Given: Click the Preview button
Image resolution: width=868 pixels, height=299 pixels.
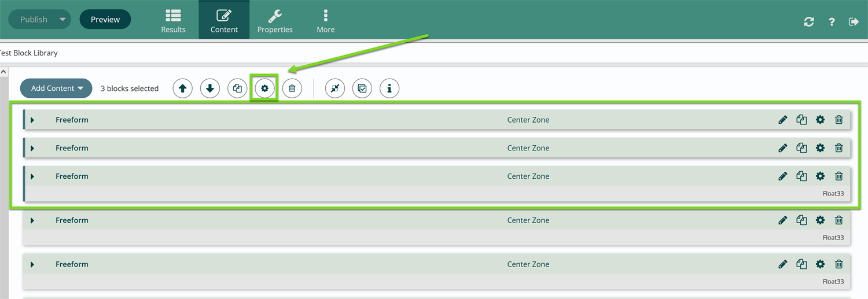Looking at the screenshot, I should [105, 19].
